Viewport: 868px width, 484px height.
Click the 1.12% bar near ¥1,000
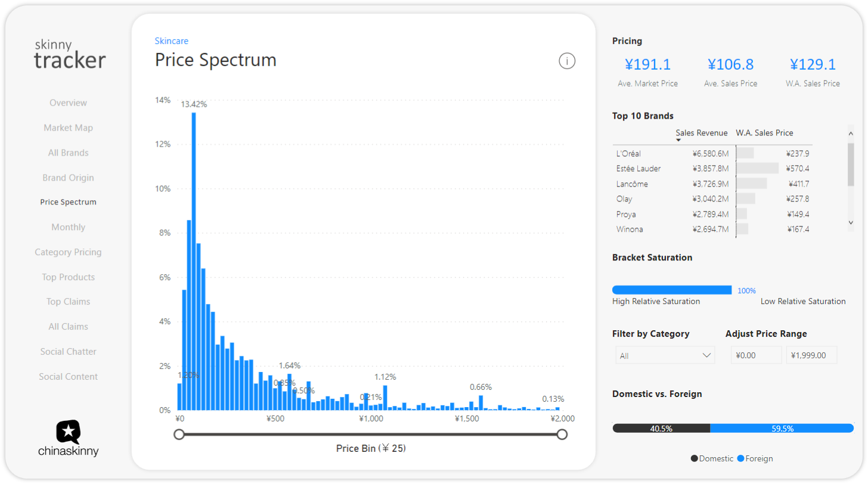coord(385,398)
